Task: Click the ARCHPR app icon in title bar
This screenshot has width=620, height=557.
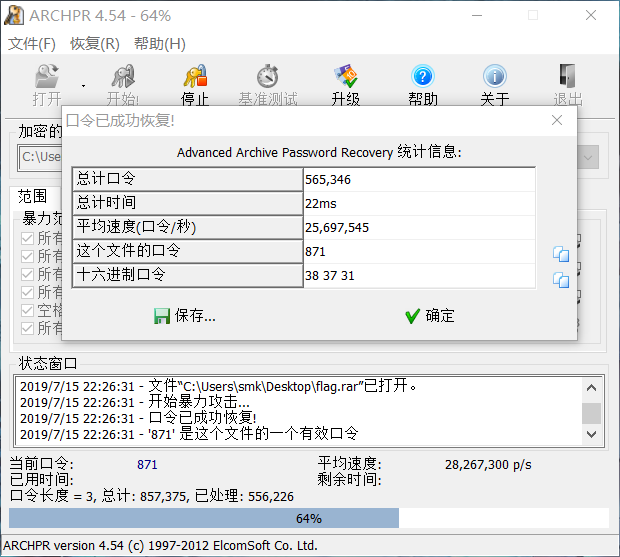Action: (14, 16)
